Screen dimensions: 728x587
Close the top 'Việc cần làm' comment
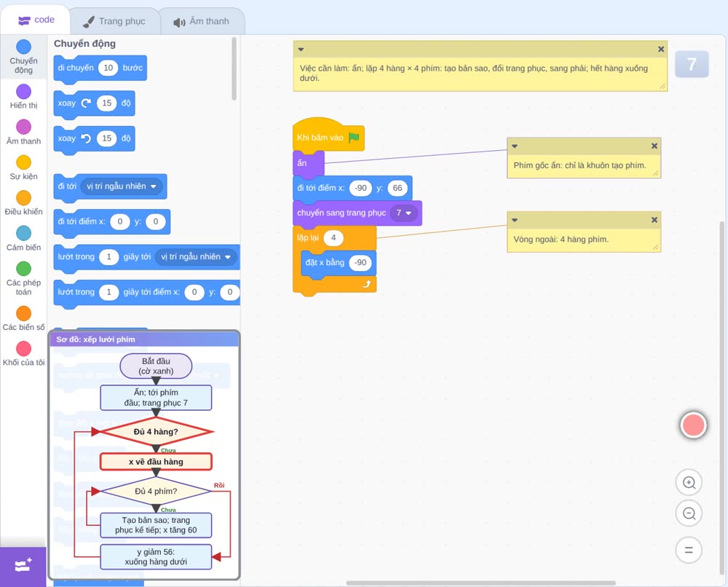(661, 50)
